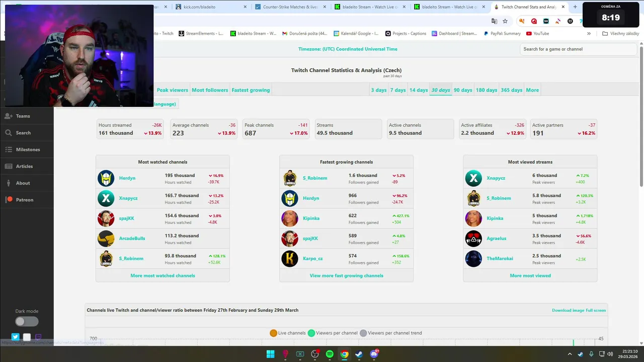Switch to kick.com/bladeito browser tab
The image size is (644, 362).
(211, 7)
